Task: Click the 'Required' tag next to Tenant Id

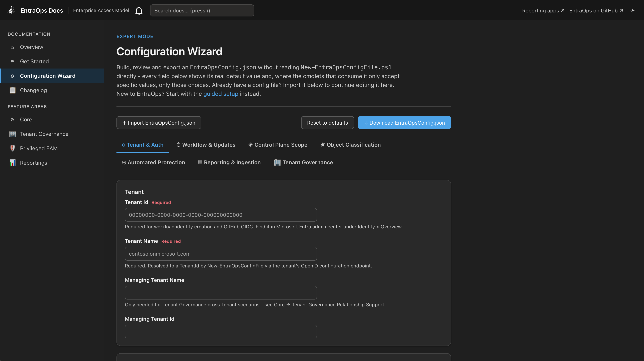Action: 161,203
